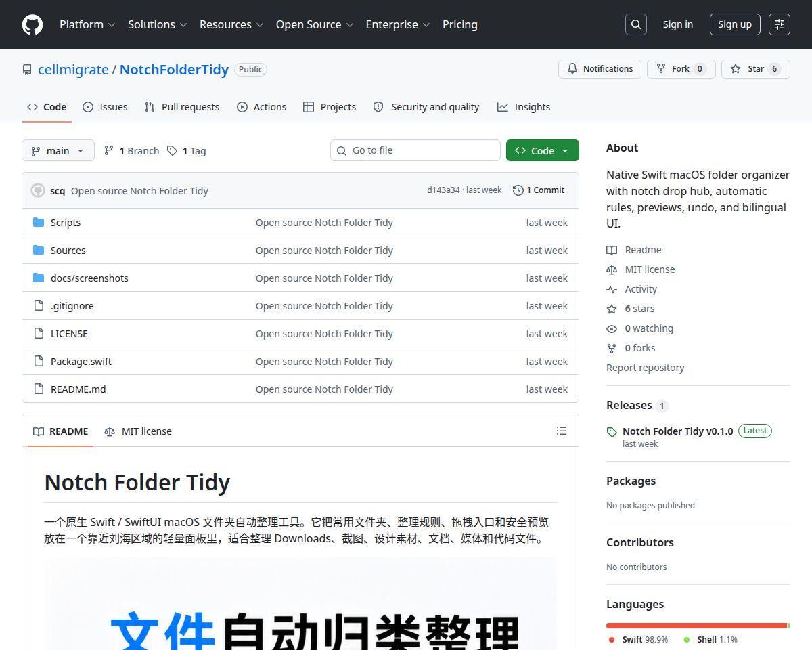
Task: Switch to the Issues tab
Action: [105, 107]
